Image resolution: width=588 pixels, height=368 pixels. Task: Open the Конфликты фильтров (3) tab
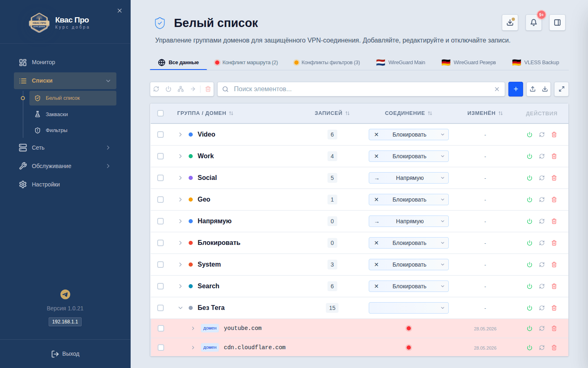pos(327,63)
